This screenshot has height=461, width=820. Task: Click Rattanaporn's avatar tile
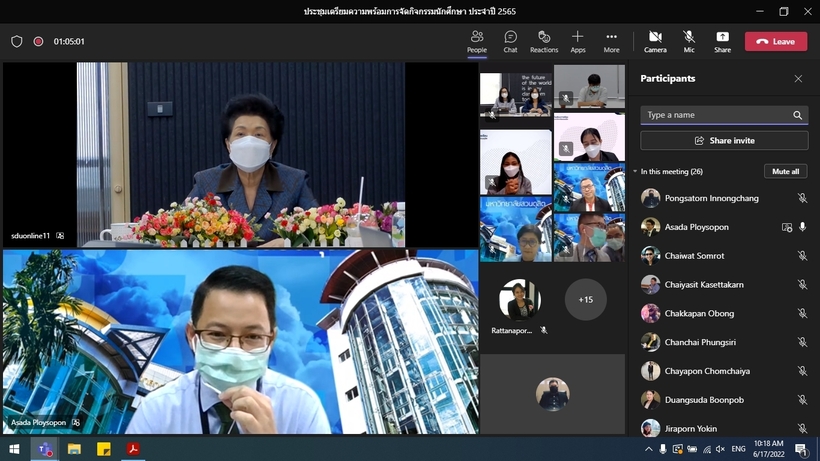(x=519, y=299)
